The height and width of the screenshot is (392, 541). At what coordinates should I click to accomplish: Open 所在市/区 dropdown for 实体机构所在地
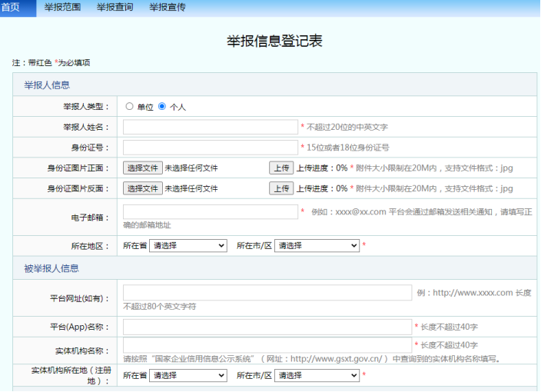click(317, 375)
